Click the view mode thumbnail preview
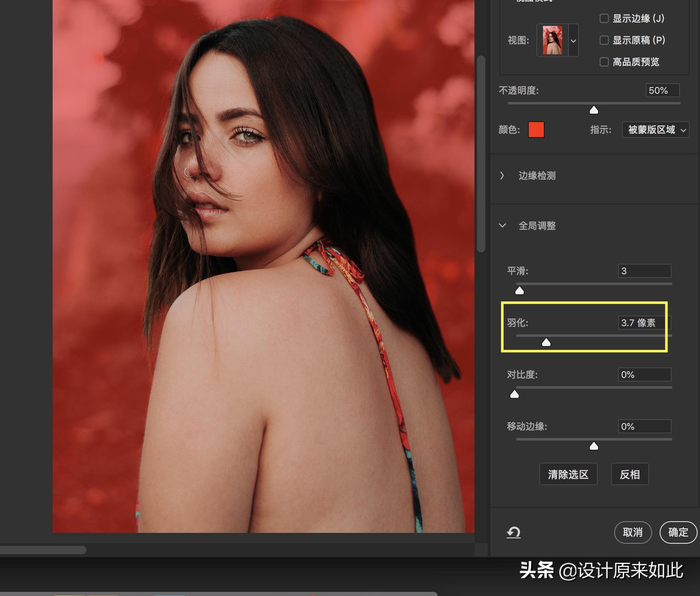Screen dimensions: 700x596 click(x=552, y=40)
